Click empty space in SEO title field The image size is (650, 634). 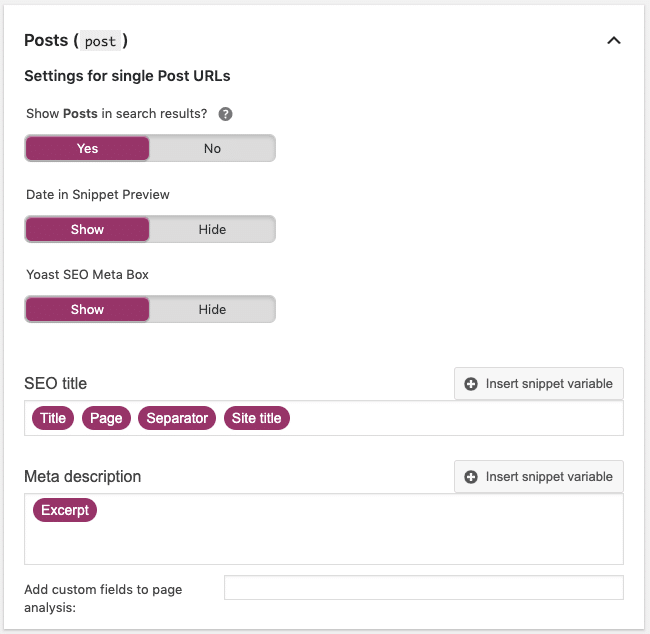[456, 418]
